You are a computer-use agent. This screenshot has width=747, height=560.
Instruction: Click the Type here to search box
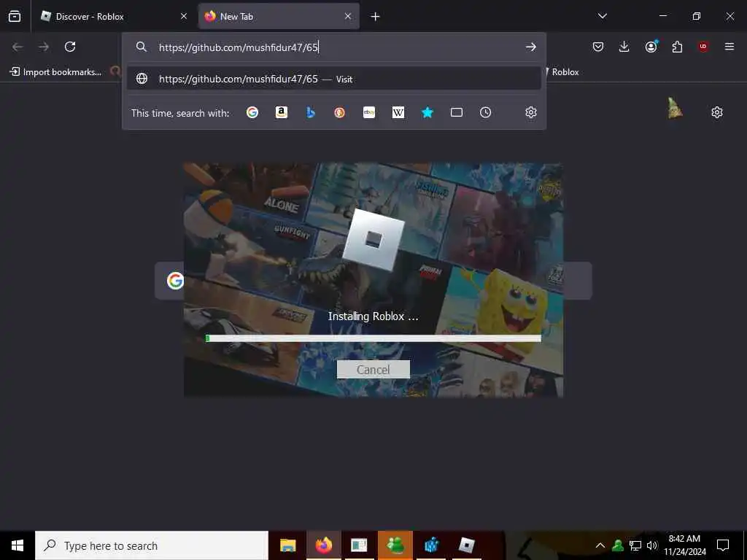(x=152, y=545)
